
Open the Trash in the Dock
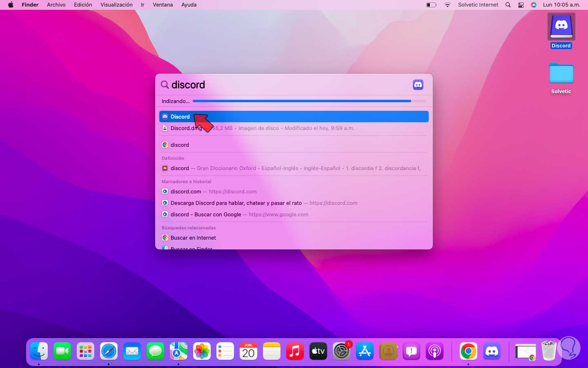[549, 351]
